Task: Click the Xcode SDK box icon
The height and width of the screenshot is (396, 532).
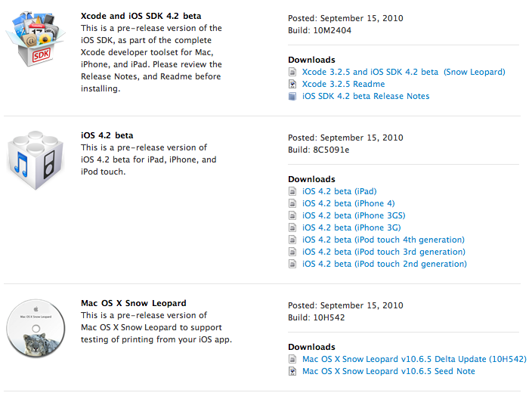Action: 36,39
